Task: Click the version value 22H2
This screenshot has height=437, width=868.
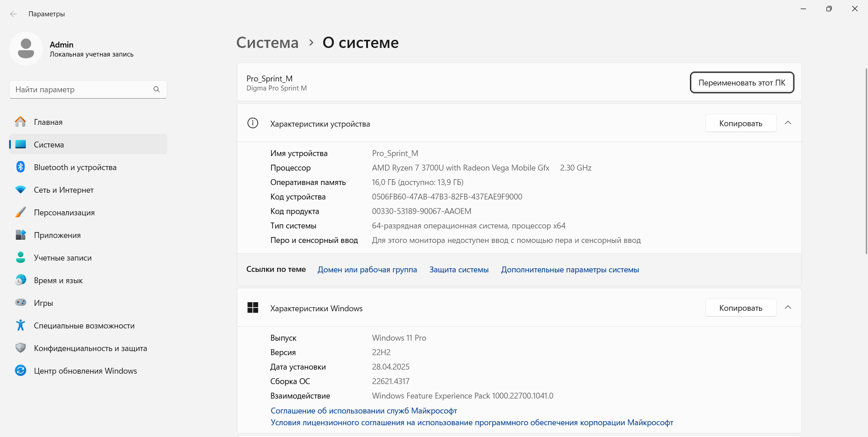Action: coord(381,352)
